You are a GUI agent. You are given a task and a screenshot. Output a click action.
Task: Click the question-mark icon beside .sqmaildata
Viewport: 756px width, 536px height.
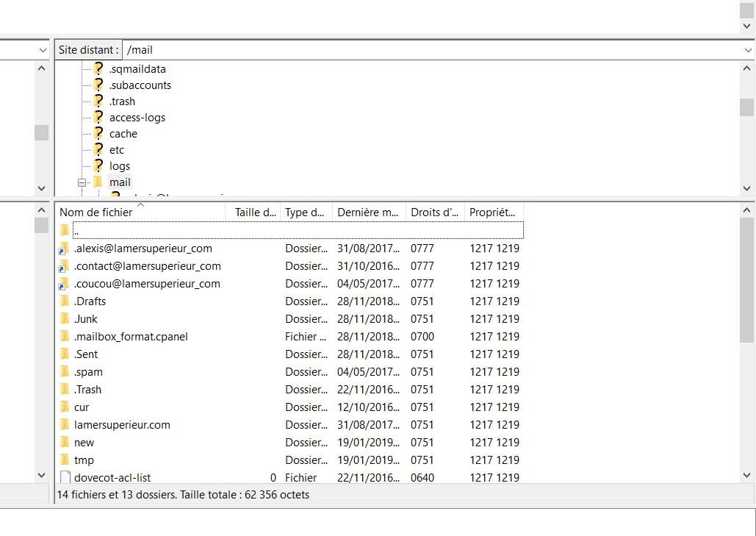(98, 68)
